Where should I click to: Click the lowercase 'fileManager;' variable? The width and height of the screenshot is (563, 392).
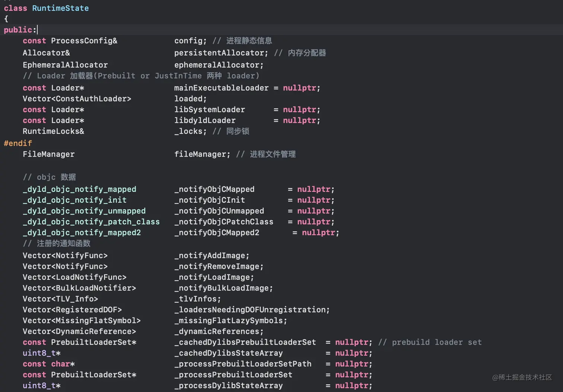click(202, 154)
